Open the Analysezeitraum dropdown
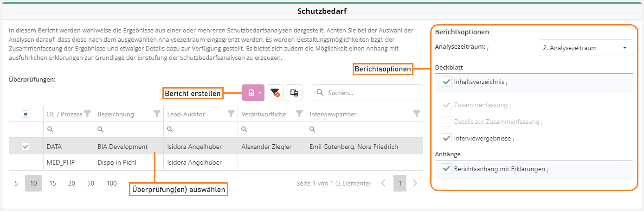The image size is (644, 211). (586, 48)
